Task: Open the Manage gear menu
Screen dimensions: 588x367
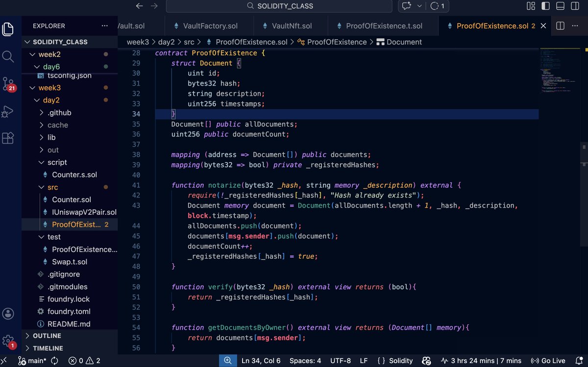Action: click(x=8, y=341)
